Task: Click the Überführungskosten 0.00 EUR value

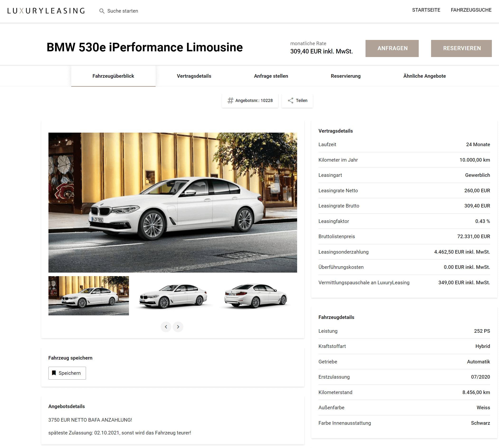Action: [466, 267]
